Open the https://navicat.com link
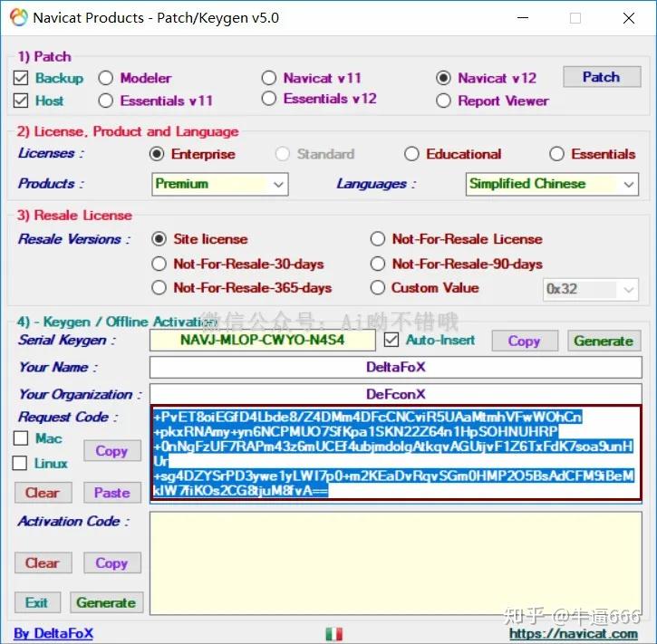Image resolution: width=657 pixels, height=644 pixels. 574,634
